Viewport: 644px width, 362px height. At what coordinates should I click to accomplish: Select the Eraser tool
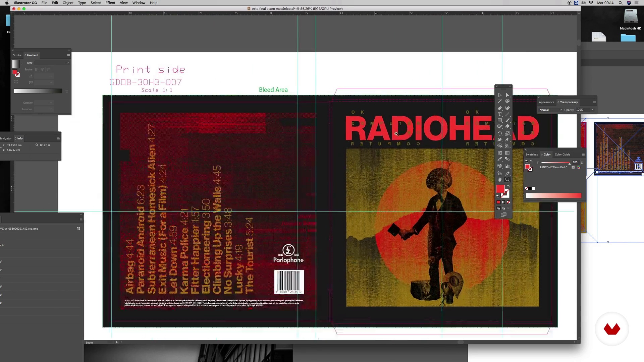(x=507, y=127)
